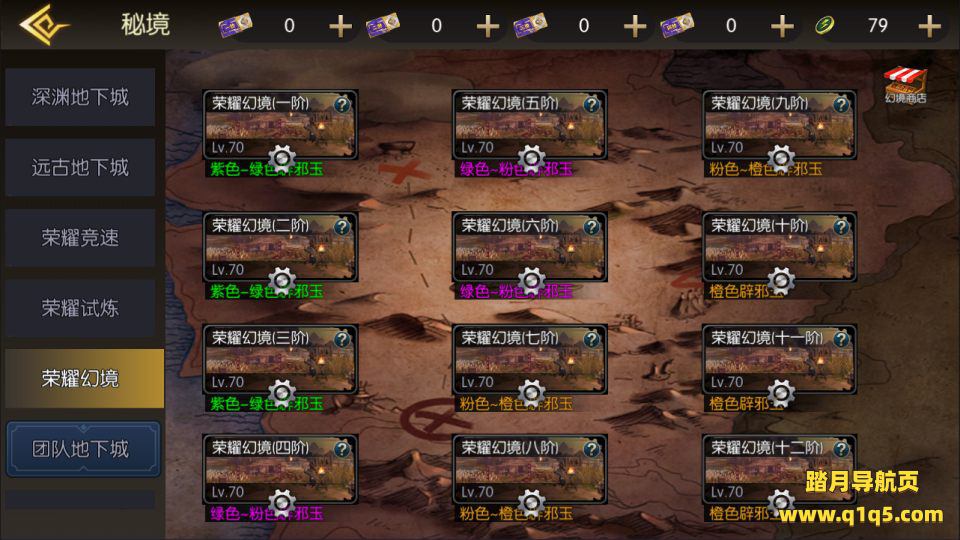Open help for 荣耀幻境(七阶)
Image resolution: width=960 pixels, height=540 pixels.
(x=592, y=339)
